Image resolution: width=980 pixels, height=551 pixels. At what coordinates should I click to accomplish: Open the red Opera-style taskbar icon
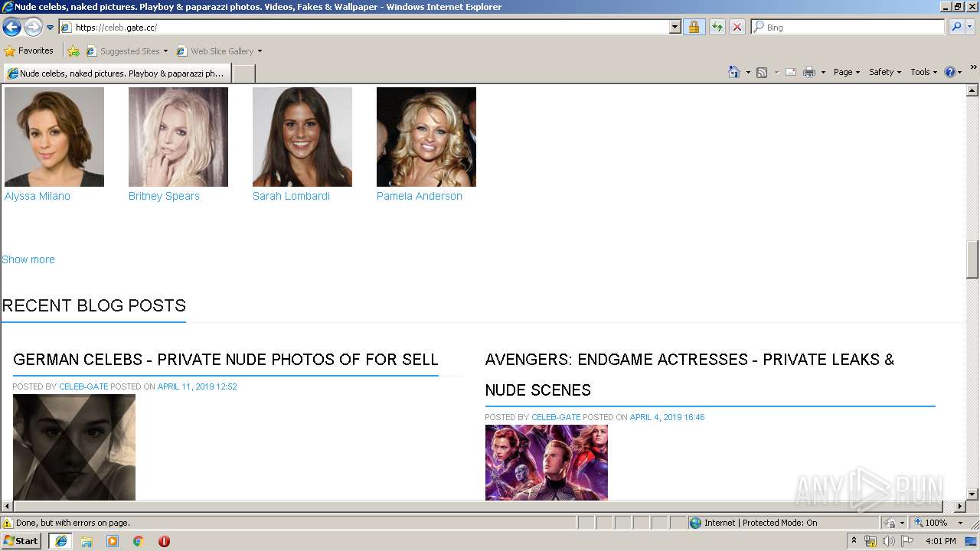pyautogui.click(x=164, y=541)
